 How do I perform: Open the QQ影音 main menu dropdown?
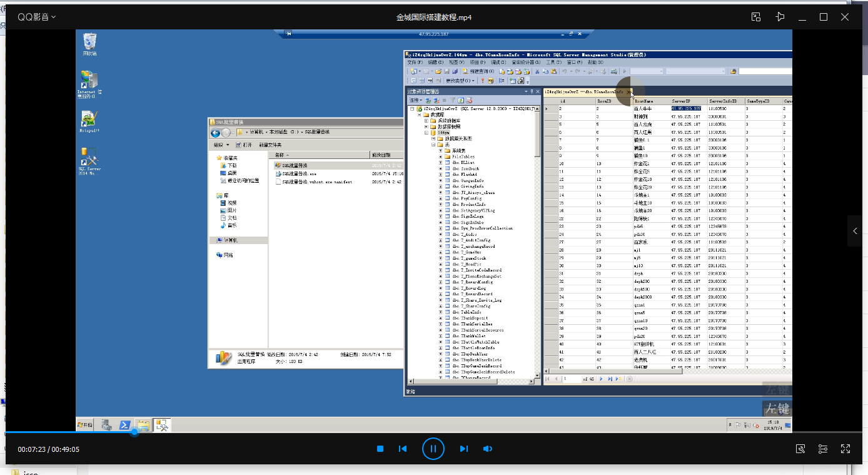37,17
